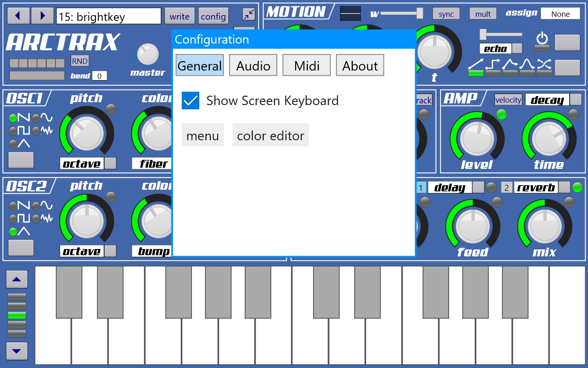Image resolution: width=588 pixels, height=368 pixels.
Task: Select the random shuffle motion shape
Action: tap(544, 67)
